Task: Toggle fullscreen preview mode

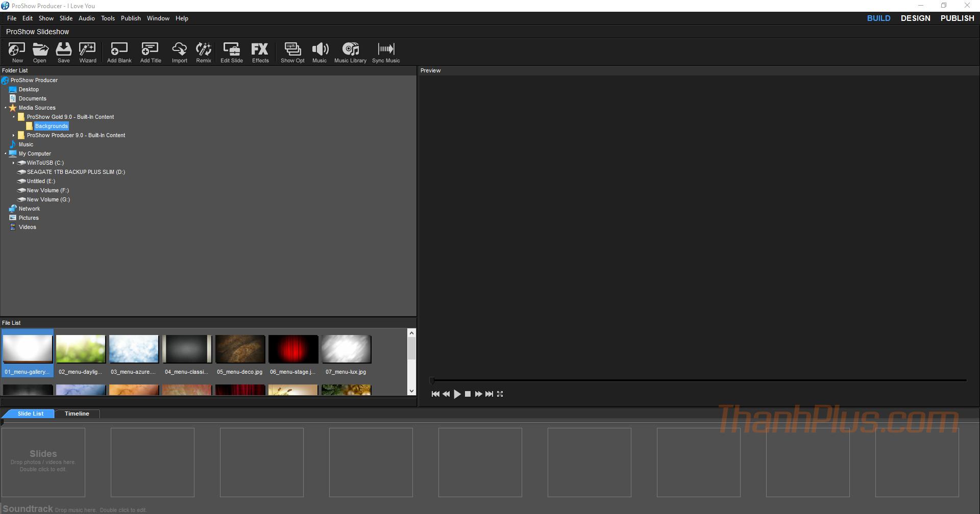Action: click(500, 394)
